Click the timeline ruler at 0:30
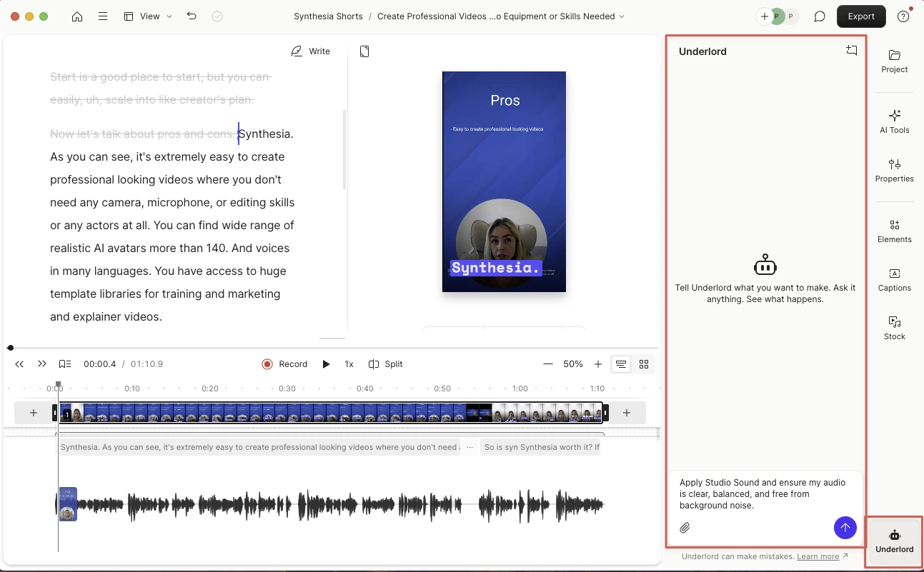The height and width of the screenshot is (572, 924). (x=287, y=388)
